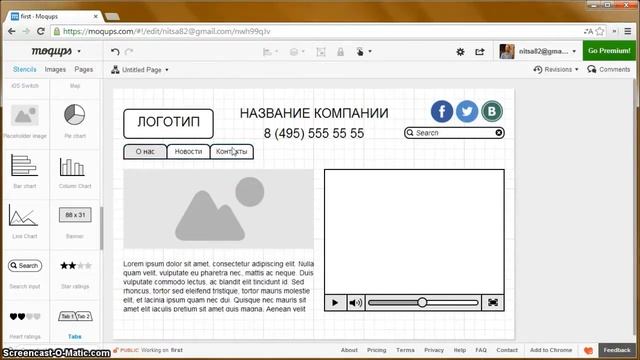
Task: Click the browser address bar URL
Action: pos(167,31)
